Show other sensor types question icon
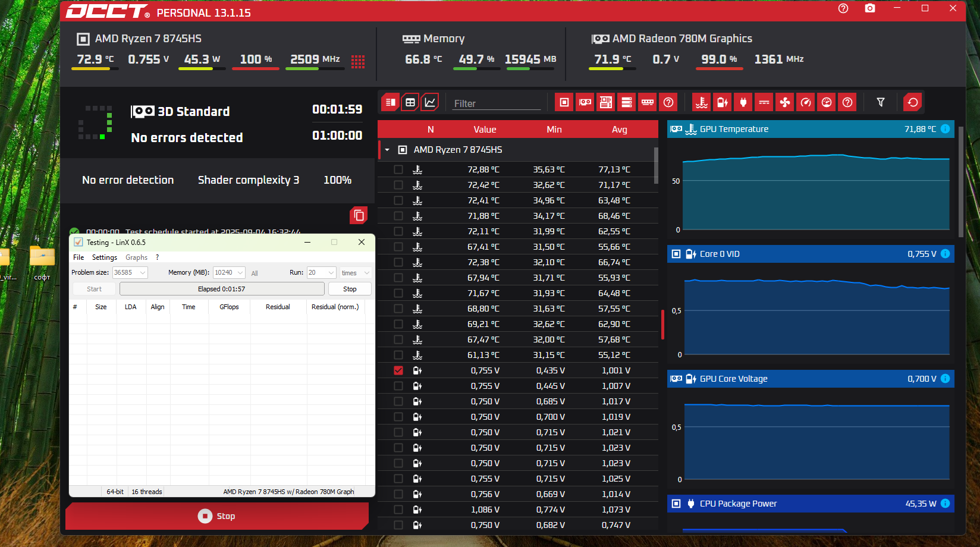The height and width of the screenshot is (547, 980). tap(847, 102)
